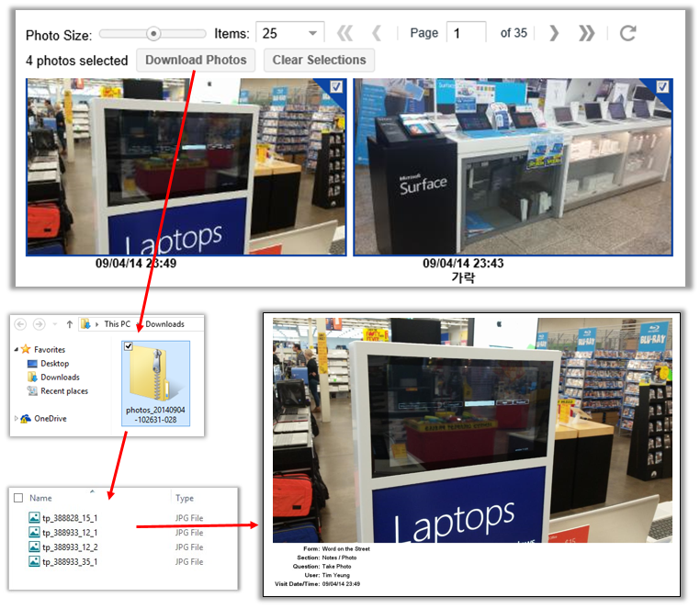Open the photos_20140904 zip folder
Viewport: 700px width, 609px height.
(x=155, y=383)
